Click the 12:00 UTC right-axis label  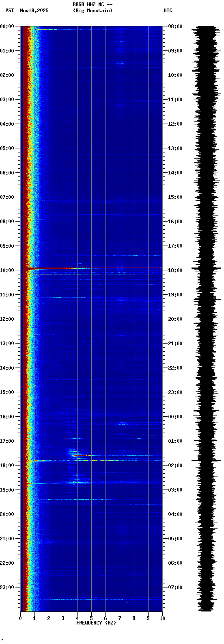coord(175,124)
